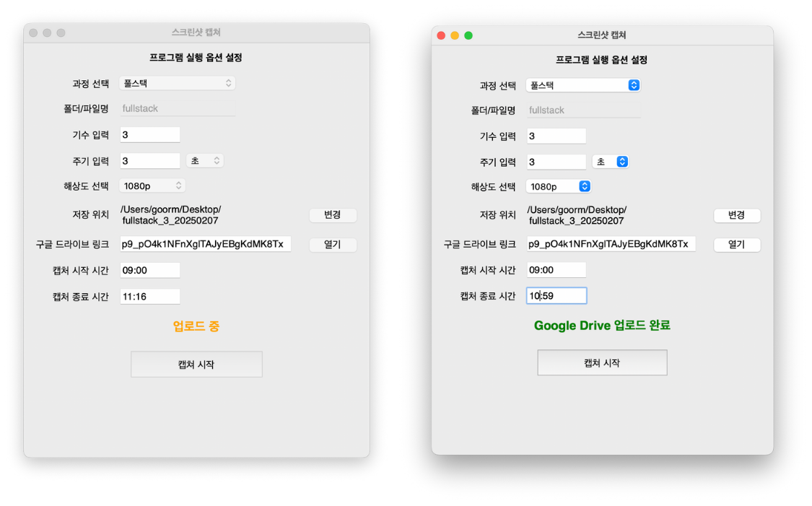Open 해상도 선택 1080p dropdown in the active window

[x=559, y=186]
